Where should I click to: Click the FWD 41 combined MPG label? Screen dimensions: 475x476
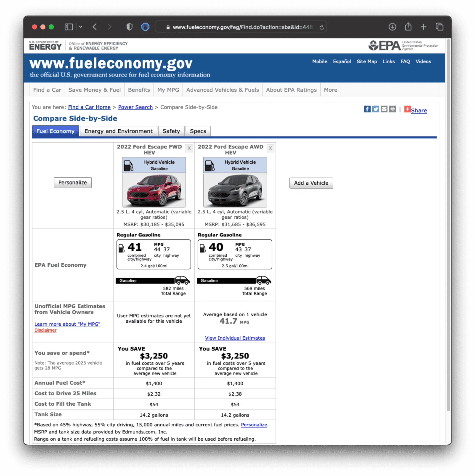point(134,247)
